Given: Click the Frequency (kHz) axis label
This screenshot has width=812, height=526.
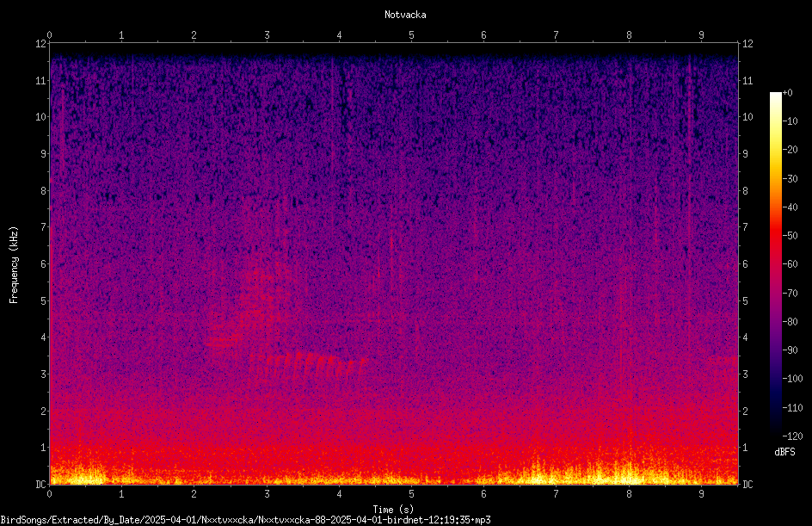Looking at the screenshot, I should (14, 265).
